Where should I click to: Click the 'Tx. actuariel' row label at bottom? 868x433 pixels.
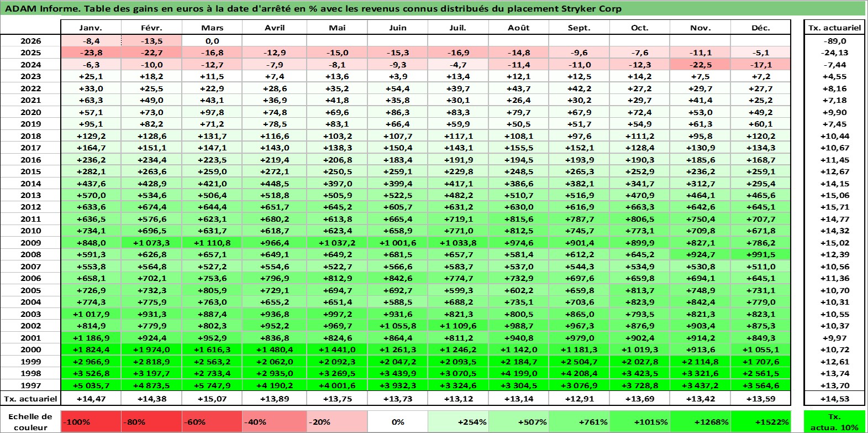click(30, 399)
